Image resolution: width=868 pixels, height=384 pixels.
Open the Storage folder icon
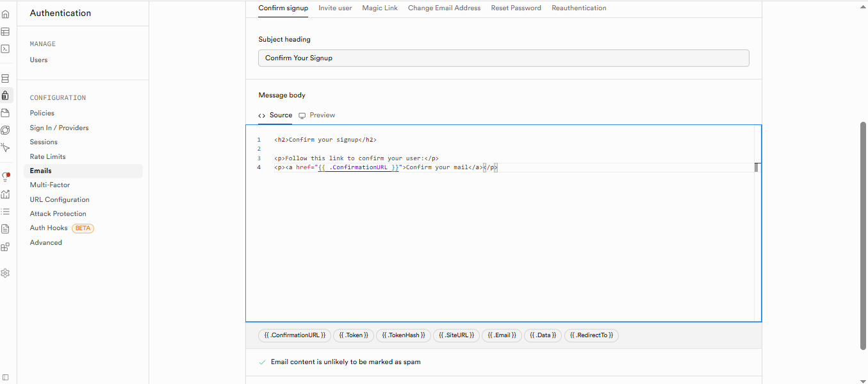pos(5,113)
